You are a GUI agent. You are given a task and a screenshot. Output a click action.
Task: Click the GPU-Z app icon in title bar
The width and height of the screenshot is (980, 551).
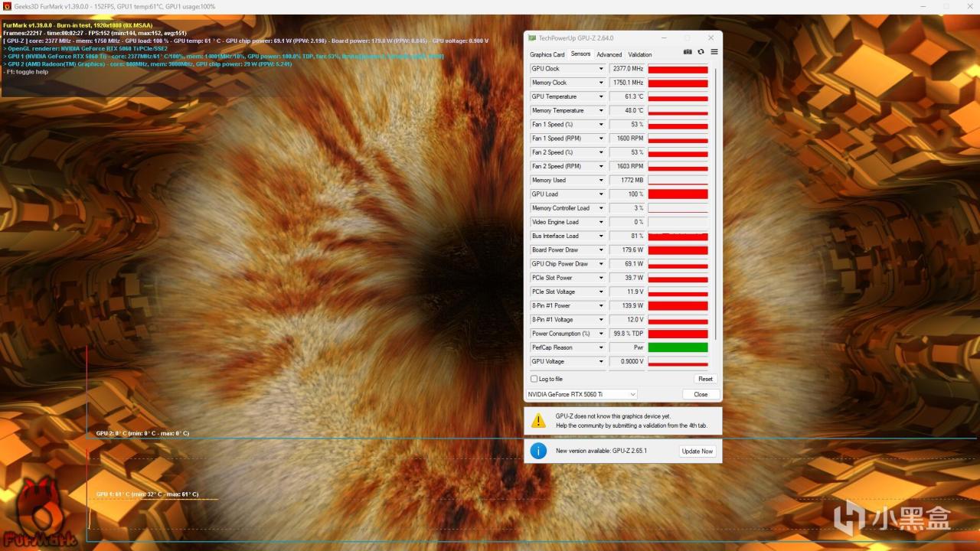[532, 37]
